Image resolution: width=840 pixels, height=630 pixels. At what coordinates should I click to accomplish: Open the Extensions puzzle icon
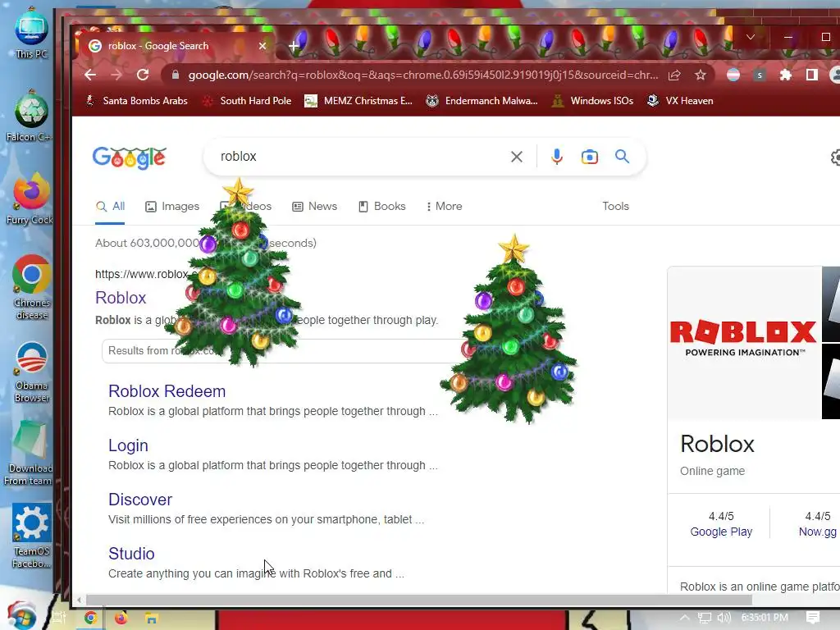tap(785, 75)
